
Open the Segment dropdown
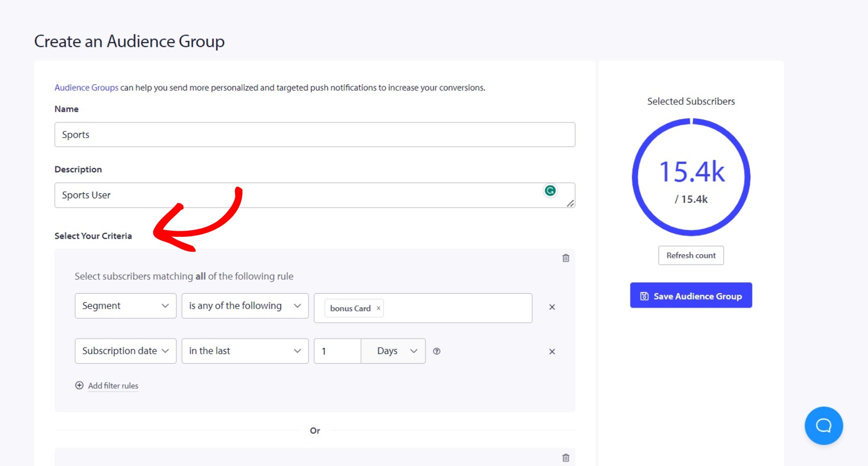[125, 306]
